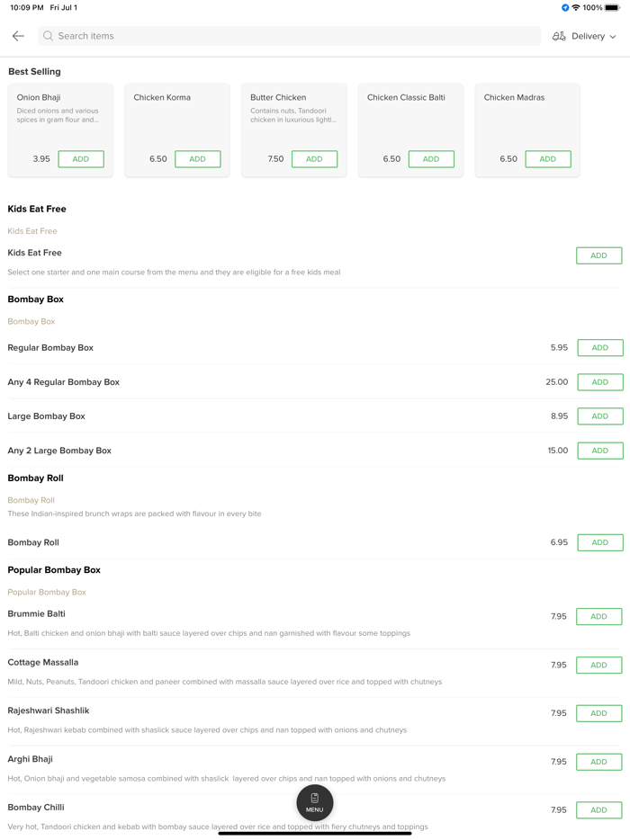Click Any 4 Regular Bombay Box name

[x=63, y=382]
